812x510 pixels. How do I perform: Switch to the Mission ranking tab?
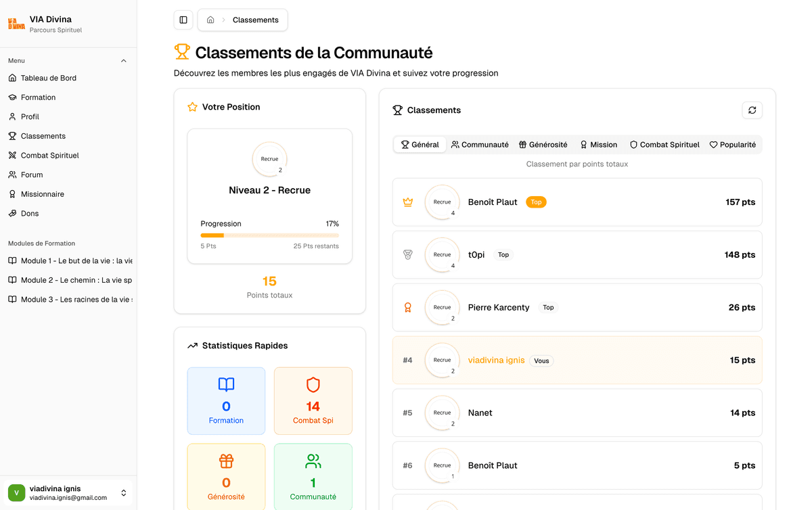point(599,145)
